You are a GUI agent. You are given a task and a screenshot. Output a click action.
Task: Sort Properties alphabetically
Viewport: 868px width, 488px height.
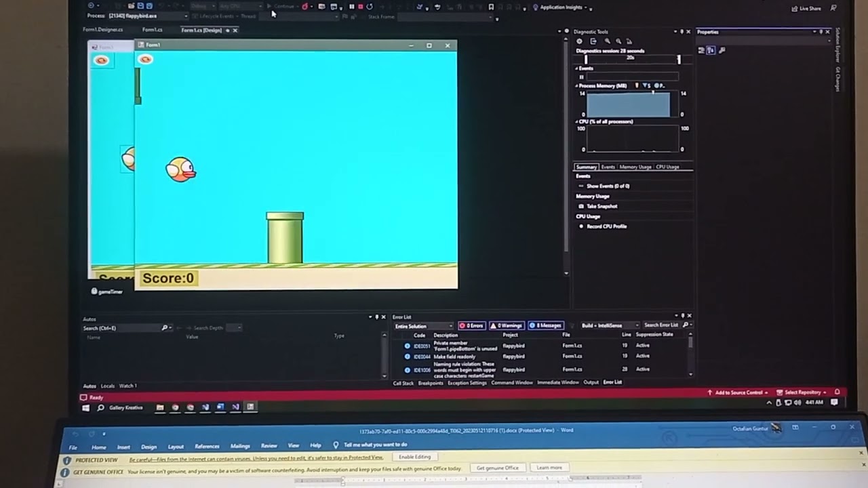(x=711, y=50)
